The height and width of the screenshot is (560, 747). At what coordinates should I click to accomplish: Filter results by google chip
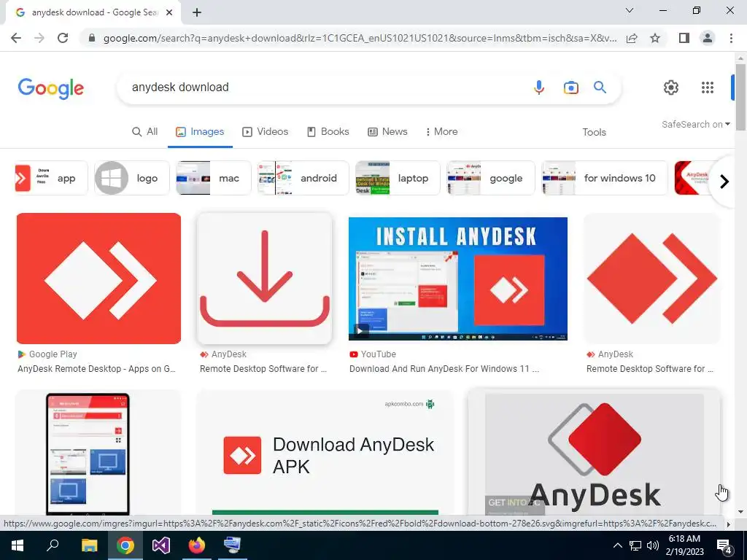491,178
